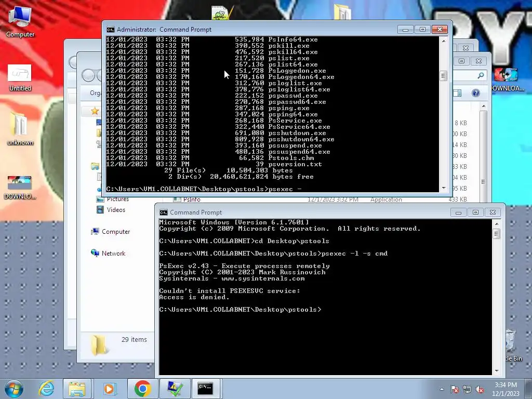Click scrollbar thumb in lower Command Prompt
This screenshot has width=532, height=399.
496,234
